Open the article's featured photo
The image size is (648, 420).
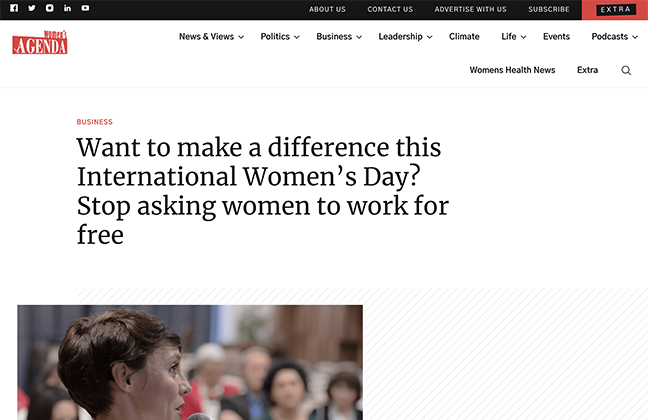190,363
